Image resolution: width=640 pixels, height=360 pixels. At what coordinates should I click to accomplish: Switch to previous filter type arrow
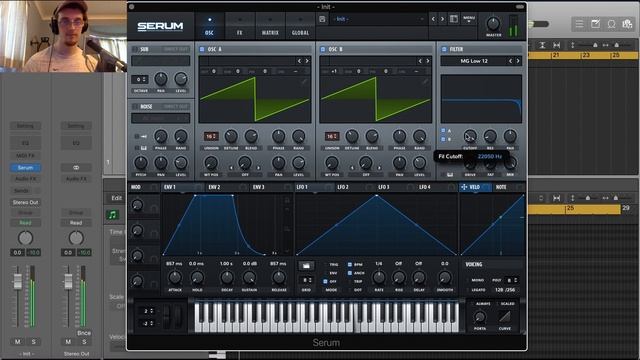[510, 61]
